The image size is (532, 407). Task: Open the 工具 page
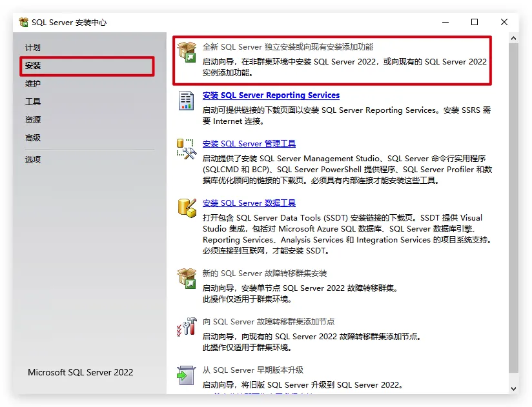[x=33, y=102]
